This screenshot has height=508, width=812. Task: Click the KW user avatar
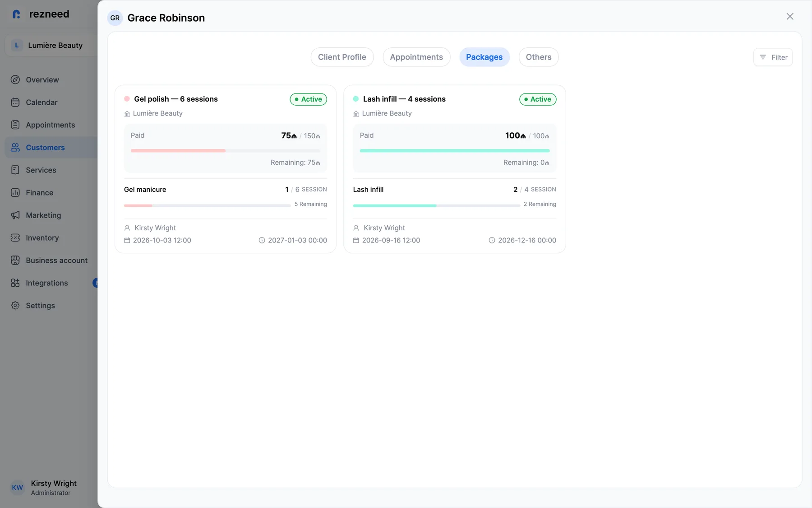18,487
